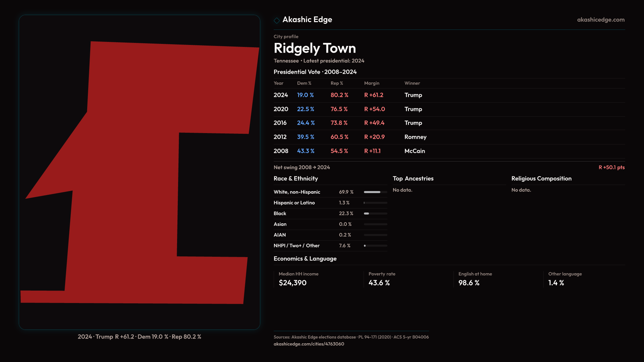Select the 2024 presidential vote row
Screen dimensions: 644x362
click(x=281, y=95)
